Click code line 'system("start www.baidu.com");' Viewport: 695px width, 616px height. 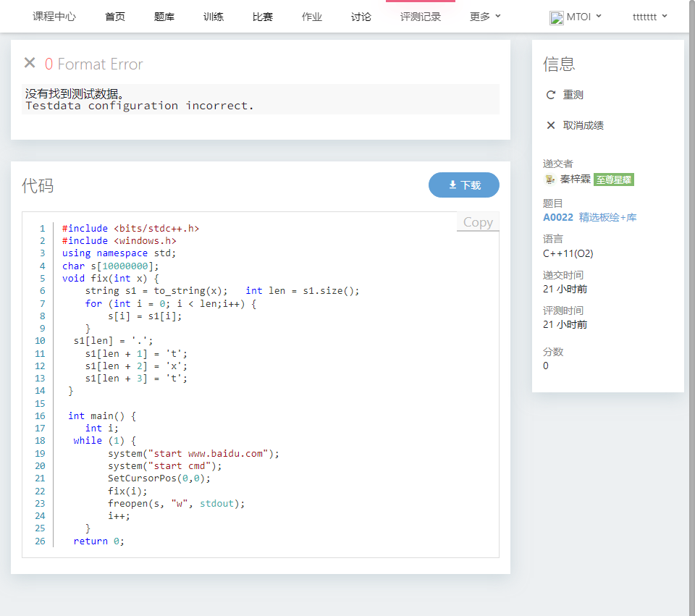point(194,453)
